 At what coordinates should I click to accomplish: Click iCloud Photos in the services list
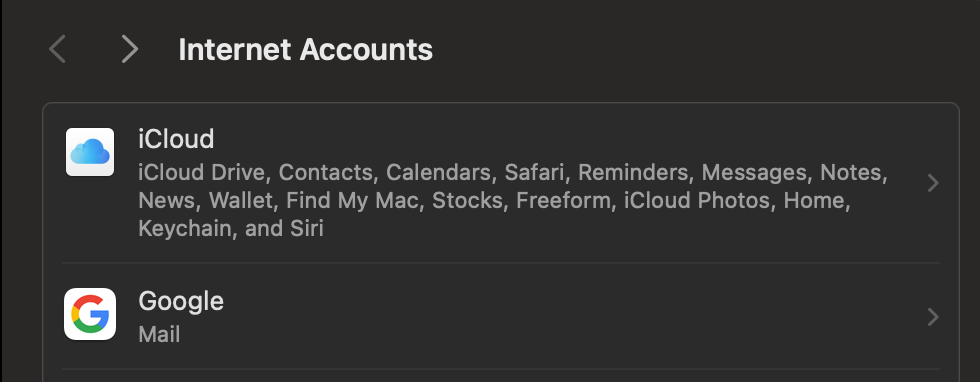pos(697,201)
